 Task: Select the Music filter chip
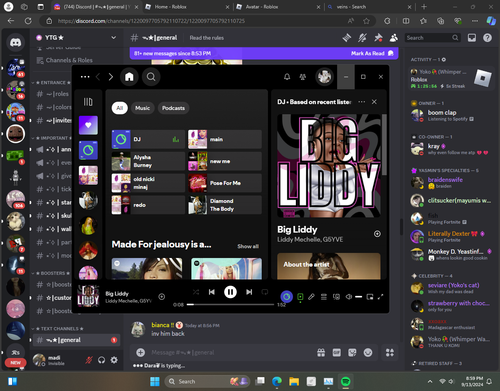coord(143,108)
